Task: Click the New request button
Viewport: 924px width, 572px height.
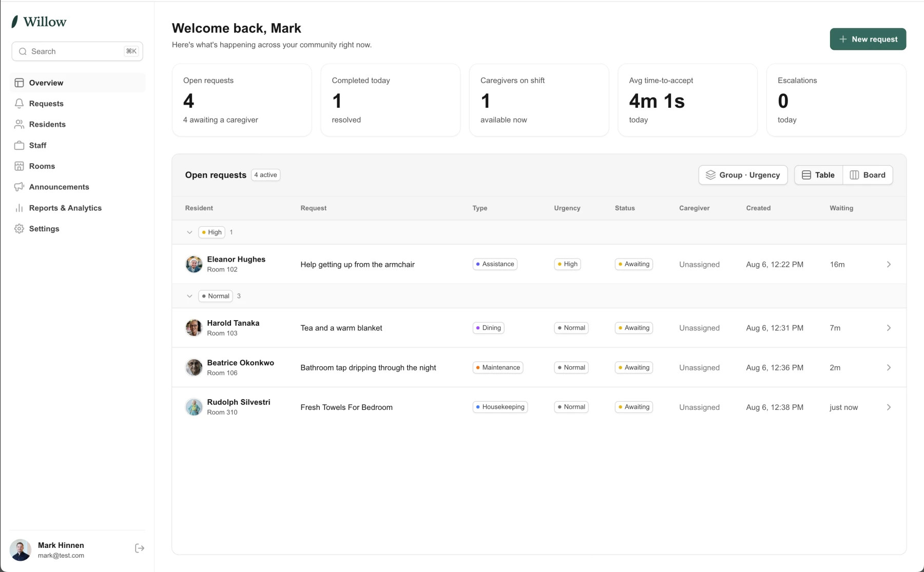Action: (868, 39)
